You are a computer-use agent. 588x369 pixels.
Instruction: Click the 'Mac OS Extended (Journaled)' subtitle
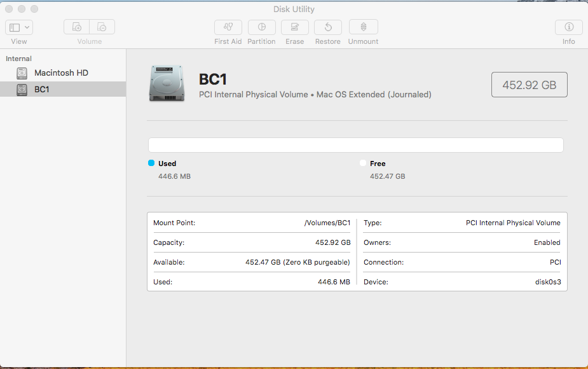tap(374, 95)
